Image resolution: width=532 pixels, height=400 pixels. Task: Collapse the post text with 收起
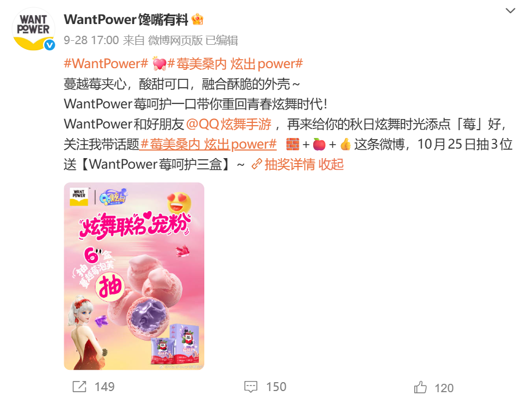[331, 164]
